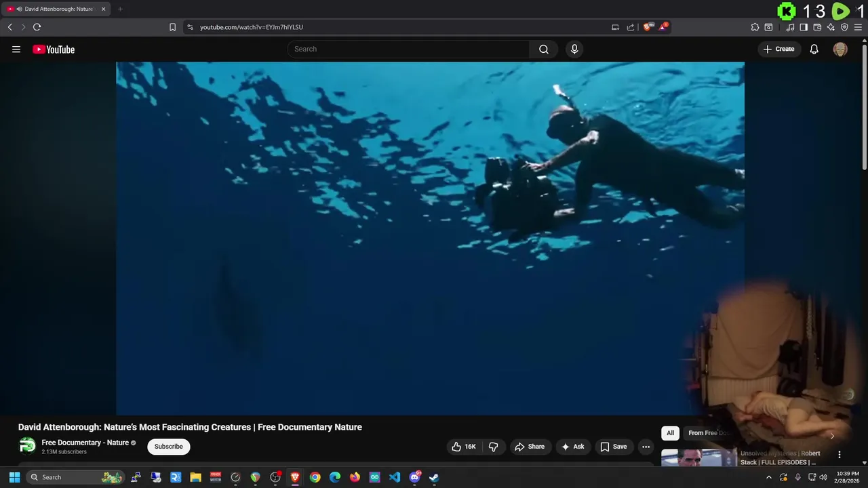The width and height of the screenshot is (868, 488).
Task: Close the David Attenborough tab
Action: point(104,9)
